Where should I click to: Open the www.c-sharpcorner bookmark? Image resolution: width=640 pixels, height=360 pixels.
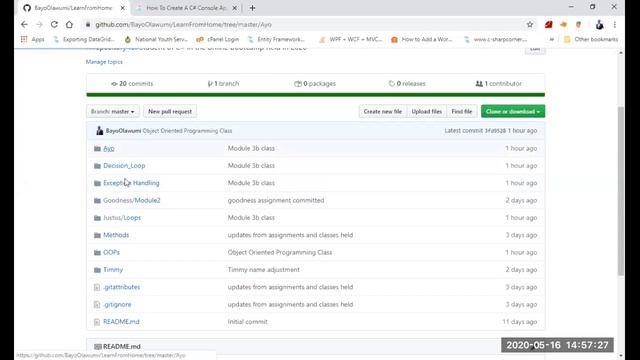tap(496, 39)
